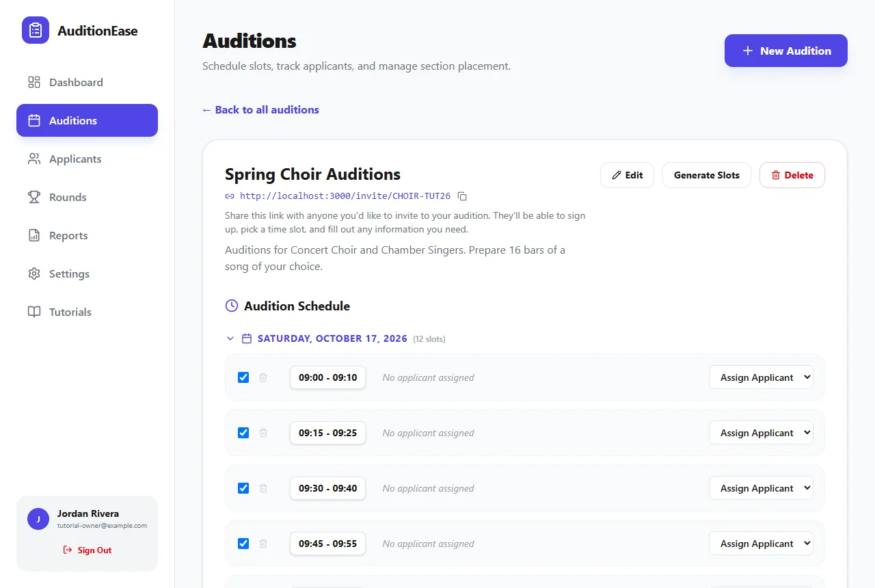Click the clock icon next to Audition Schedule
The image size is (875, 588).
232,306
